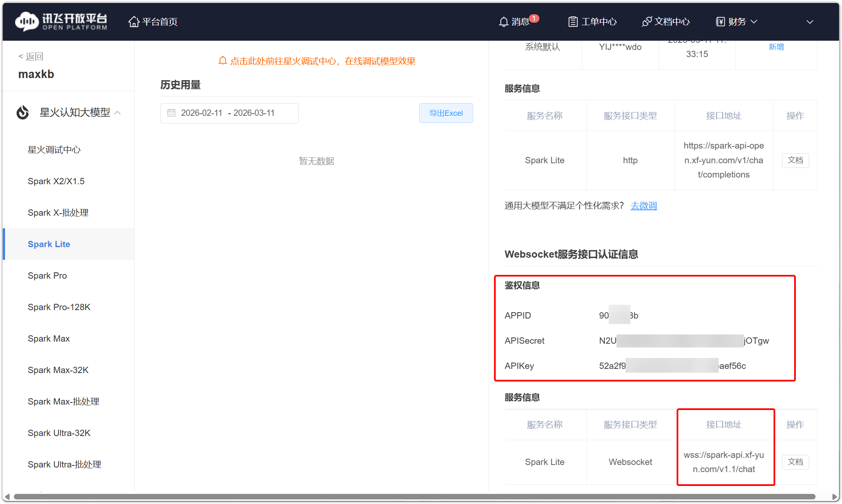Open the 去微调 fine-tuning link
The width and height of the screenshot is (842, 504).
[x=643, y=206]
